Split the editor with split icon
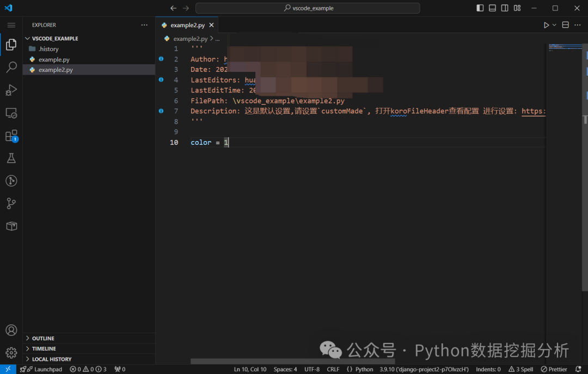Viewport: 588px width, 374px height. 566,25
